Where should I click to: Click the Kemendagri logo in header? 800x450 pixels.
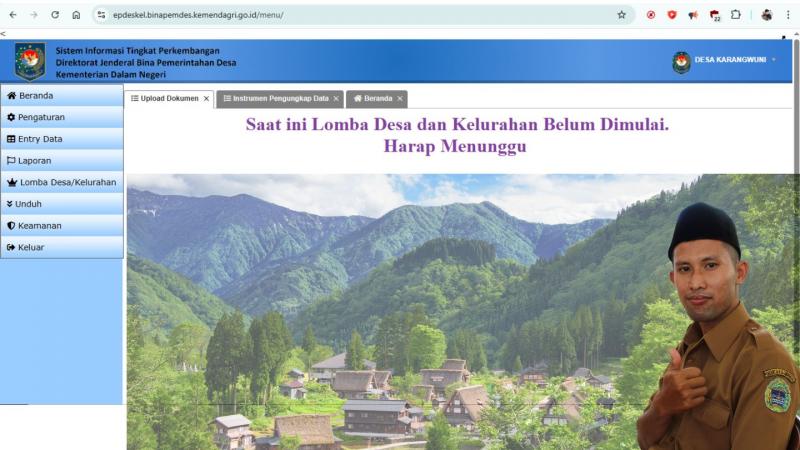[30, 62]
